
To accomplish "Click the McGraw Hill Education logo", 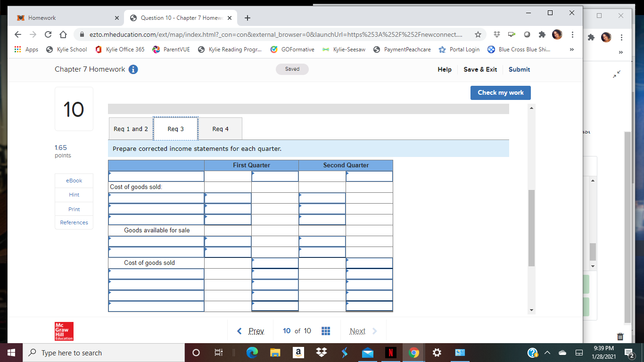I will pyautogui.click(x=64, y=331).
